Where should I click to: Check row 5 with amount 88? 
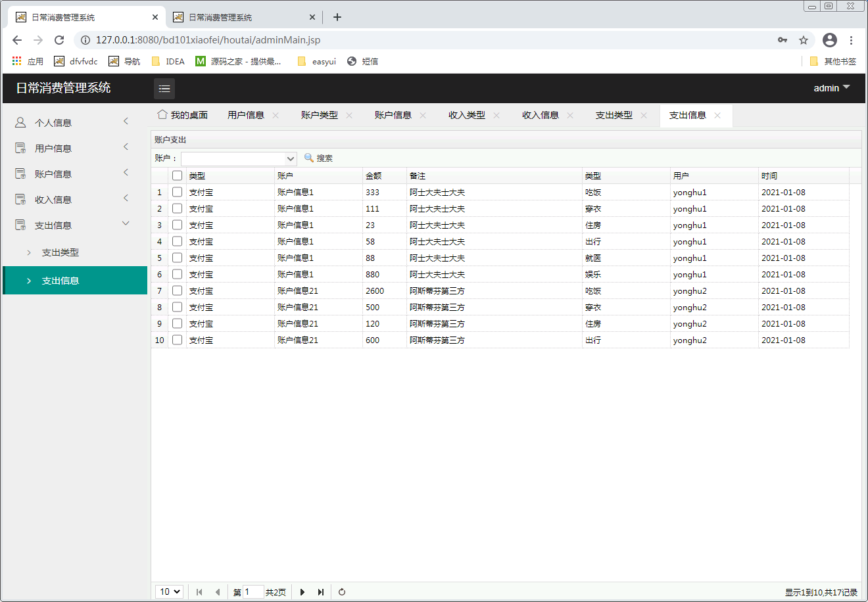pyautogui.click(x=177, y=258)
